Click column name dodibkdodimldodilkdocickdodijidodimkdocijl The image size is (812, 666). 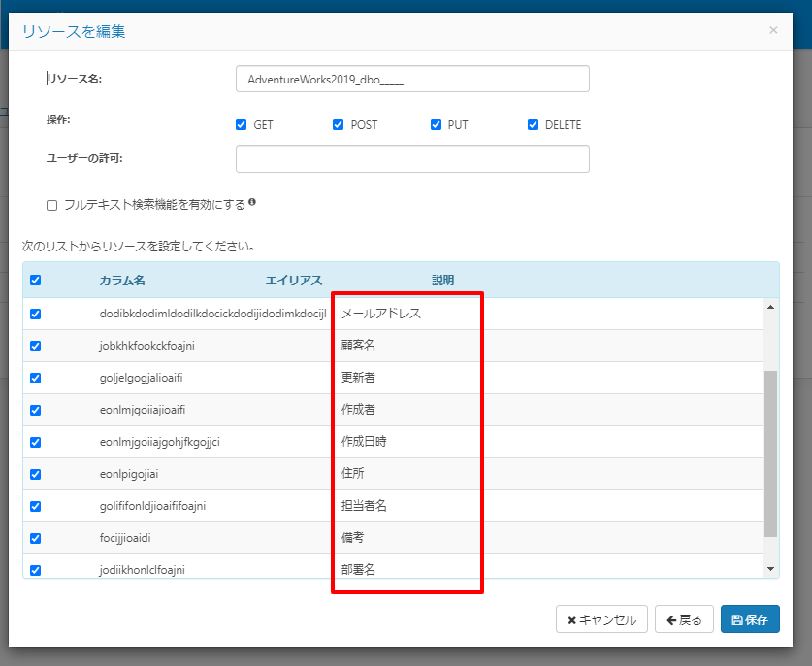(212, 314)
